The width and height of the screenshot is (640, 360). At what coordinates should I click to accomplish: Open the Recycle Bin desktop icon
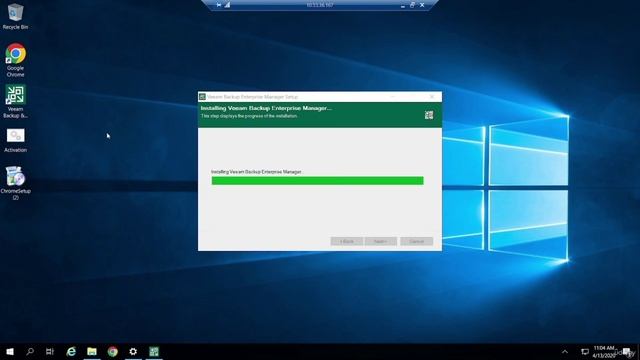(x=15, y=16)
